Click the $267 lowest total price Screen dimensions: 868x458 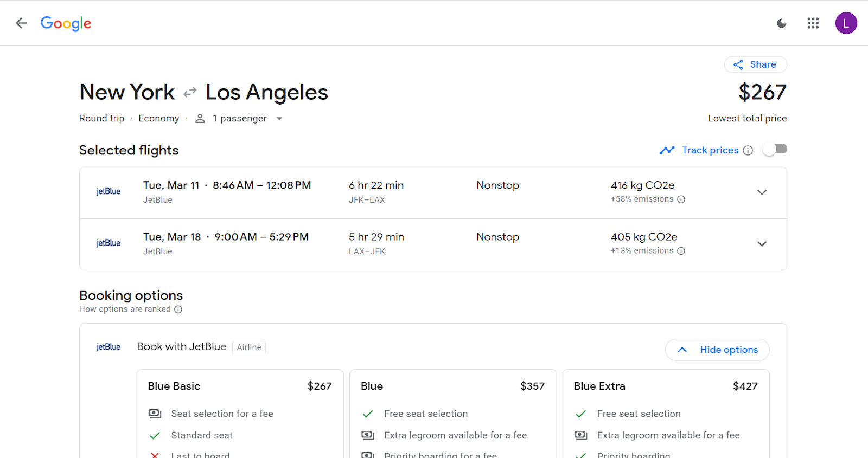click(x=762, y=92)
